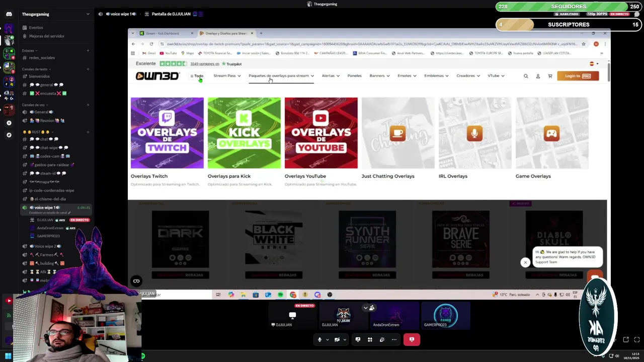This screenshot has height=362, width=644.
Task: Open more options ellipsis in call bar
Action: coord(394,339)
